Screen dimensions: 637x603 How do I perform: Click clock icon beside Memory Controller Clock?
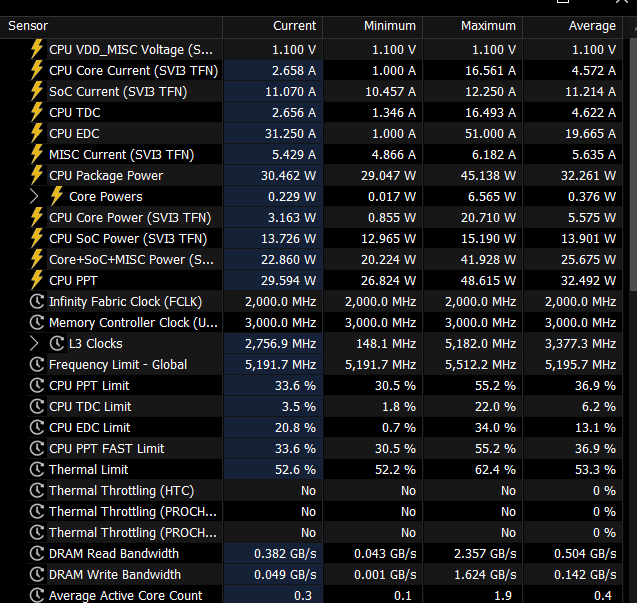click(x=37, y=322)
